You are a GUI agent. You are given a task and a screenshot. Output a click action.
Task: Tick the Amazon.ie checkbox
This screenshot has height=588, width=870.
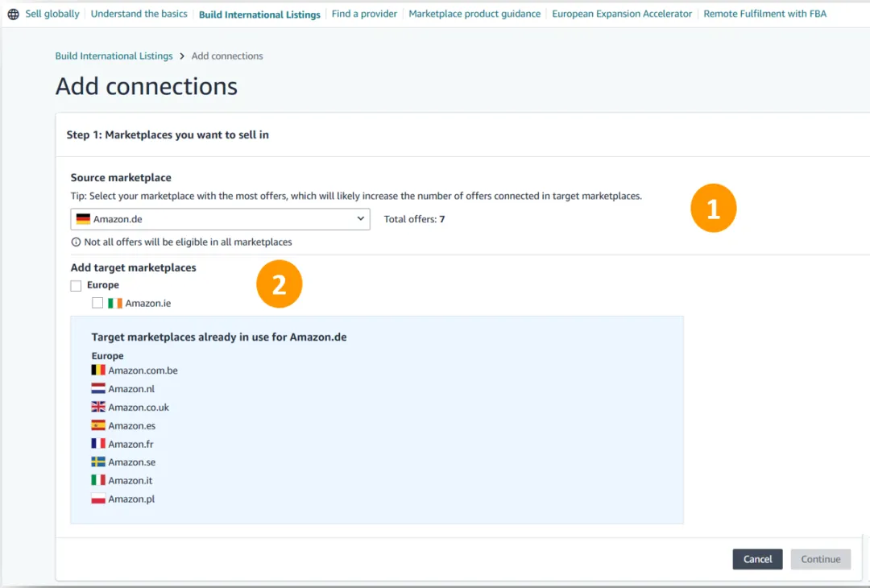(97, 304)
